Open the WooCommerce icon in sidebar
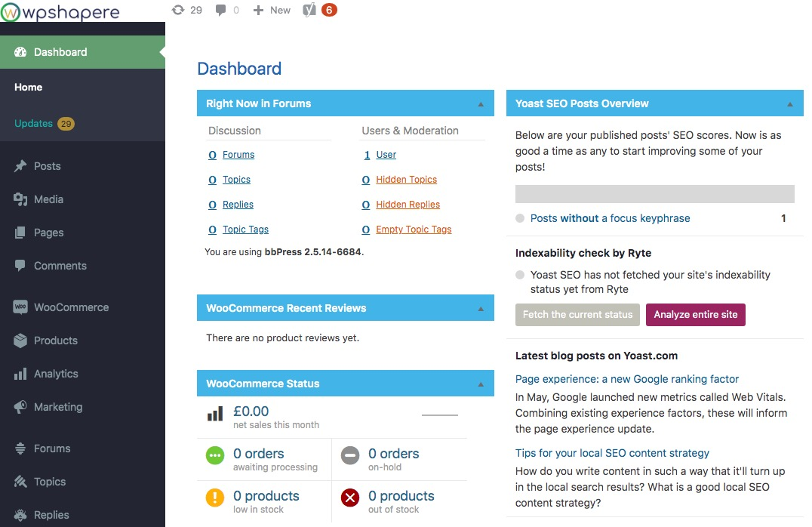 pos(20,307)
